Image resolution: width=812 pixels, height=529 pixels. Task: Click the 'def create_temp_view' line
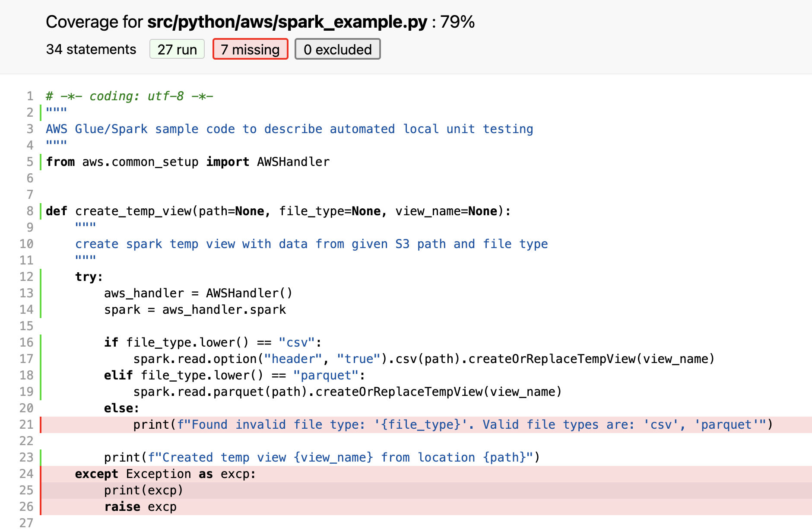coord(279,211)
